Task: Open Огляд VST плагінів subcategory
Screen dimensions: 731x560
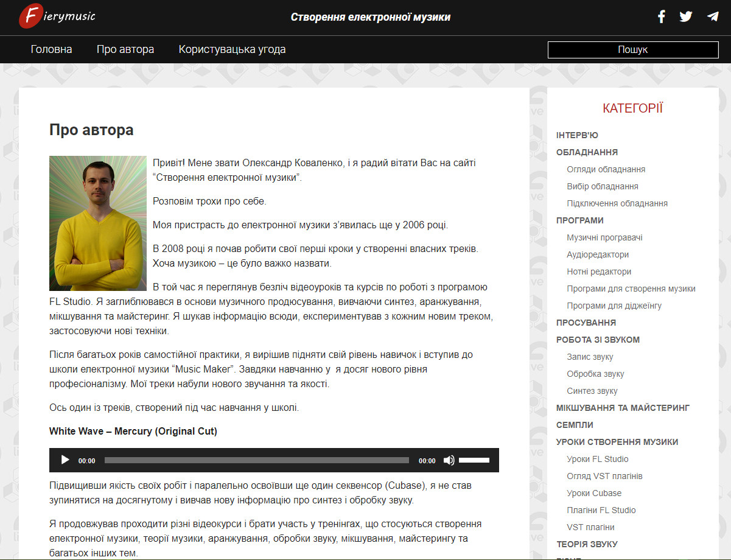Action: [x=604, y=476]
